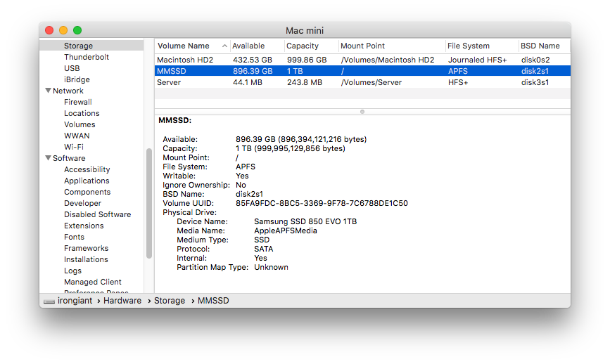Select Managed Client in the sidebar
Screen dimensions: 610x364
(x=93, y=282)
